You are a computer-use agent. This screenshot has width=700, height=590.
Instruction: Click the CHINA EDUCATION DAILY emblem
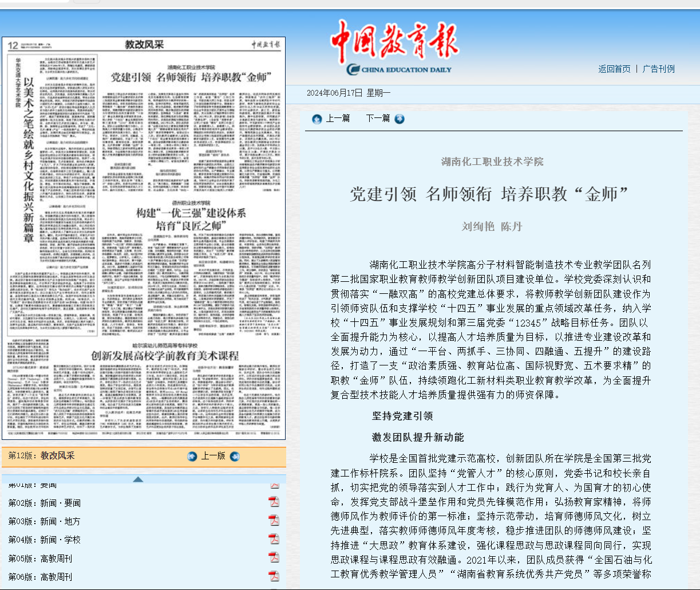coord(399,70)
